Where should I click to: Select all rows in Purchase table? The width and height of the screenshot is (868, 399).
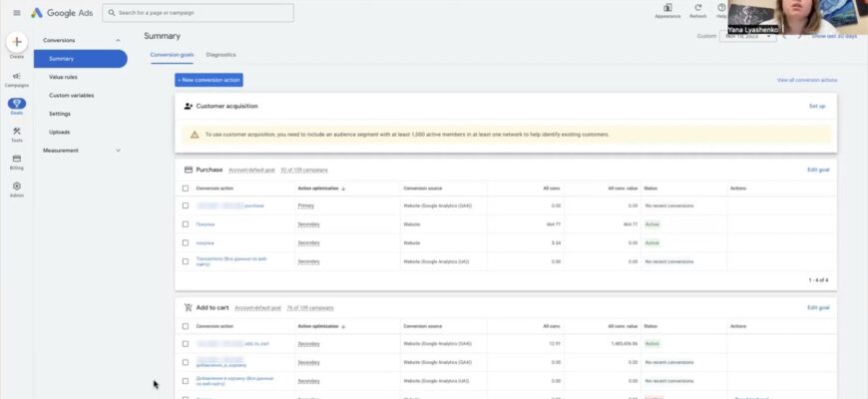pos(185,188)
